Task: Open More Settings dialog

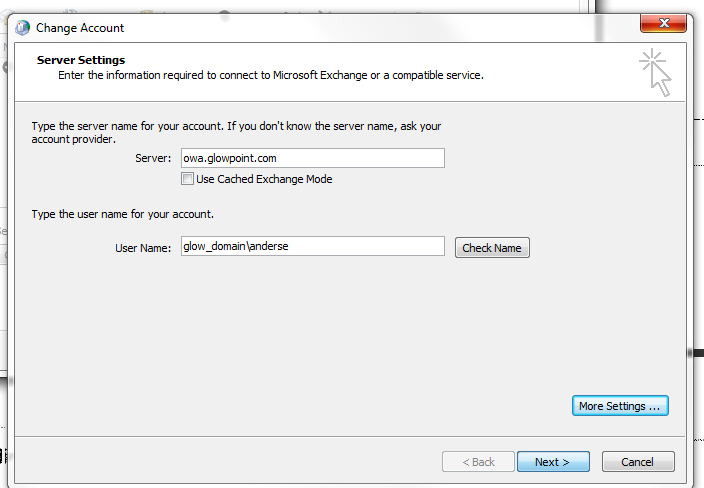Action: pos(620,406)
